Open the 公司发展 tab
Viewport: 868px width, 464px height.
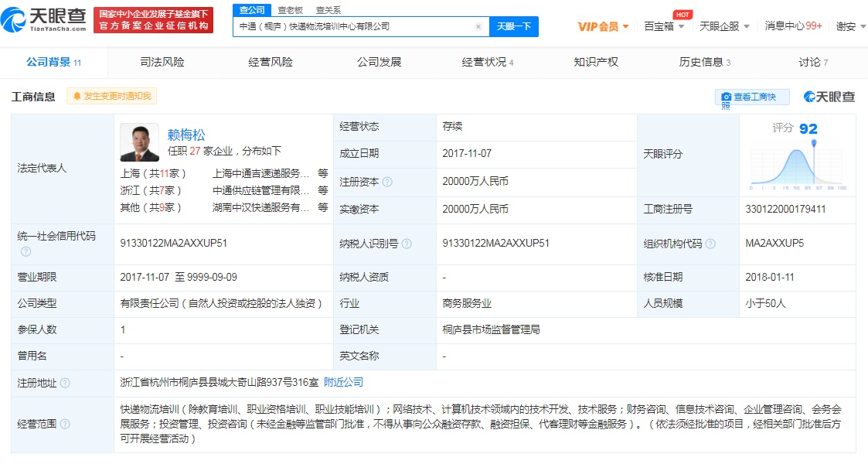[379, 62]
